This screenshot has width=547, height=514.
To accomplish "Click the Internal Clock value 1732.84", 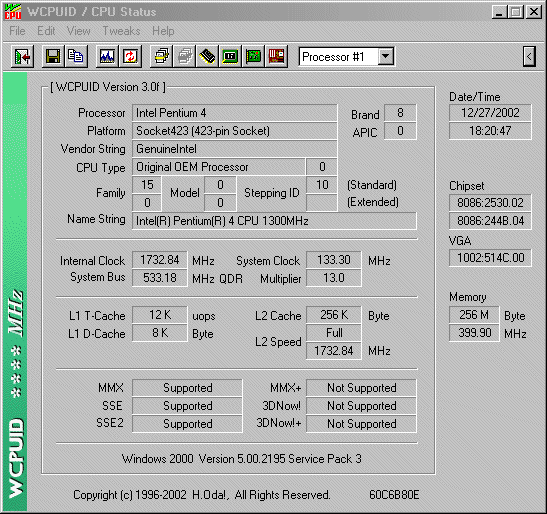I will pyautogui.click(x=159, y=260).
